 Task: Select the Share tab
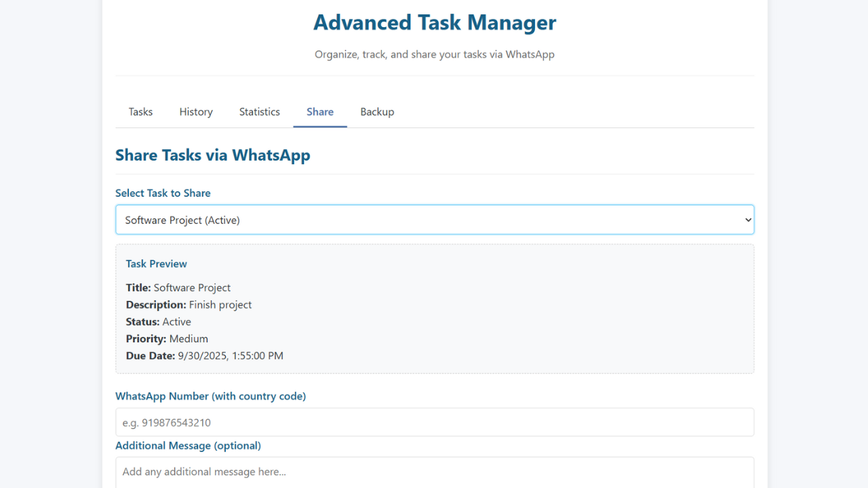(x=320, y=112)
